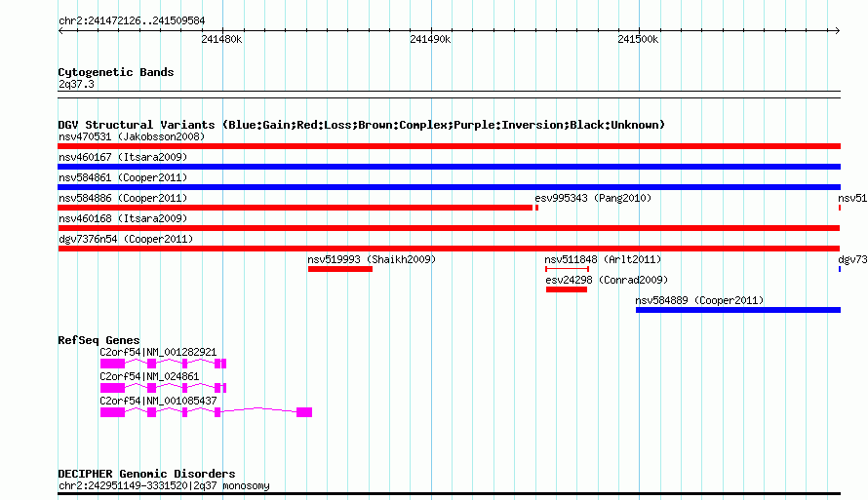Screen dimensions: 868x500
Task: Select the black 2q37 monosomy disorder bar
Action: [x=449, y=493]
